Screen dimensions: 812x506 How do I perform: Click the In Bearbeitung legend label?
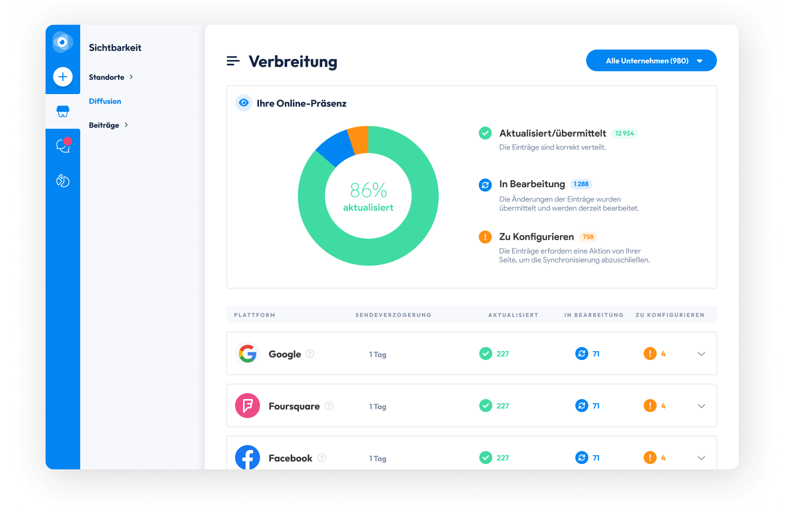[x=532, y=184]
